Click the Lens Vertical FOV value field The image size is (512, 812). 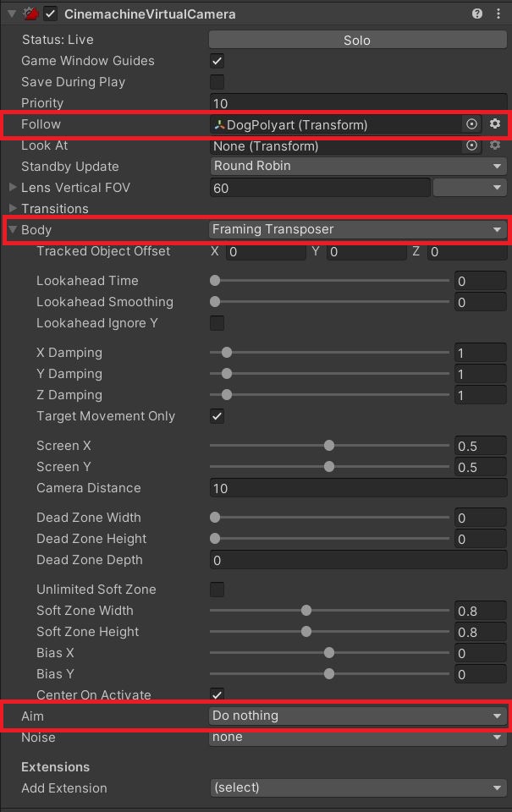320,188
